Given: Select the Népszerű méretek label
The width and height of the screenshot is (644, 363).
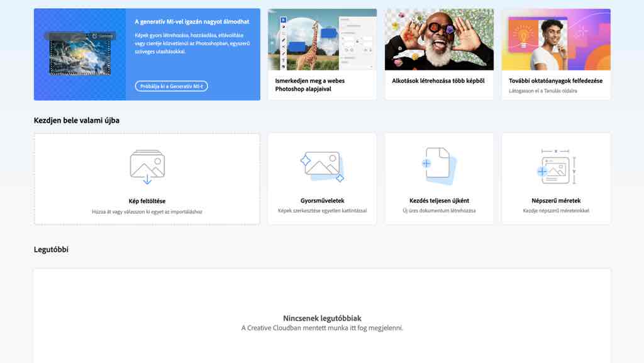Looking at the screenshot, I should tap(556, 201).
